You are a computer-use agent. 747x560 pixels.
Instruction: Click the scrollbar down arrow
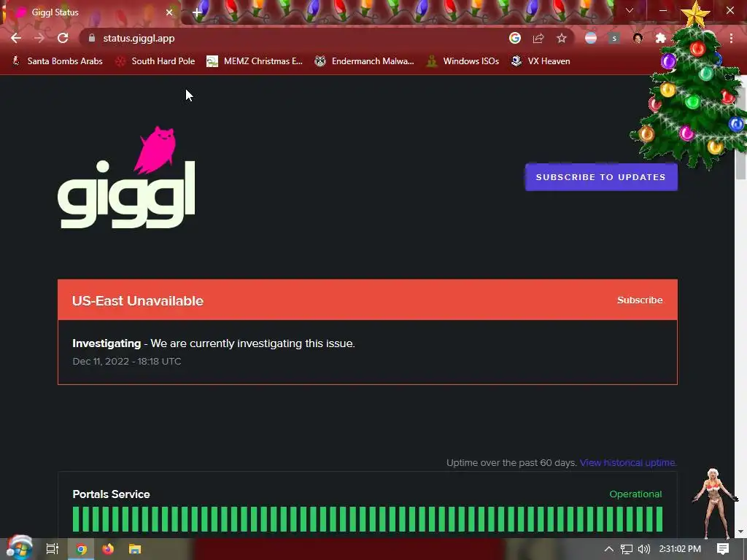coord(741,532)
